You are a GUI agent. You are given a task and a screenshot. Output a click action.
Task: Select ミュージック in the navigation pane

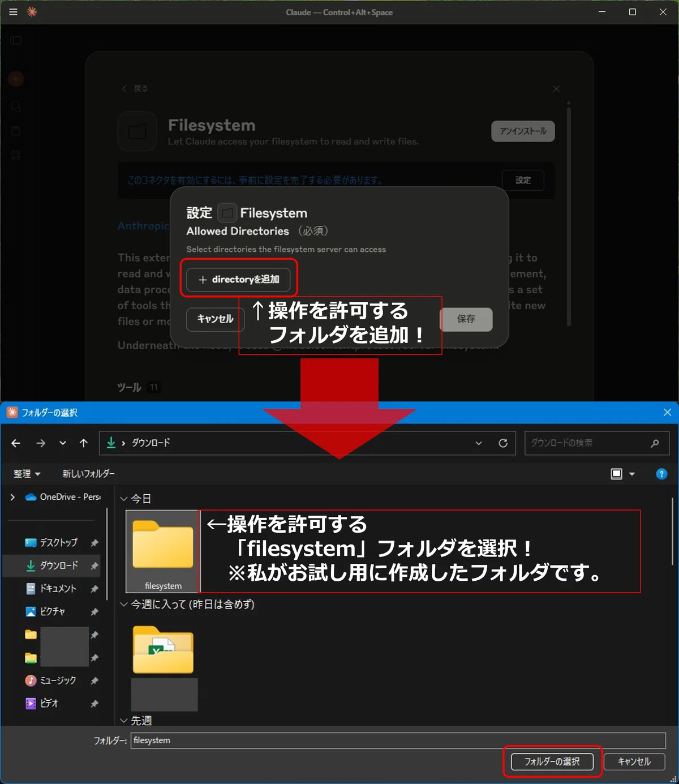(x=50, y=680)
